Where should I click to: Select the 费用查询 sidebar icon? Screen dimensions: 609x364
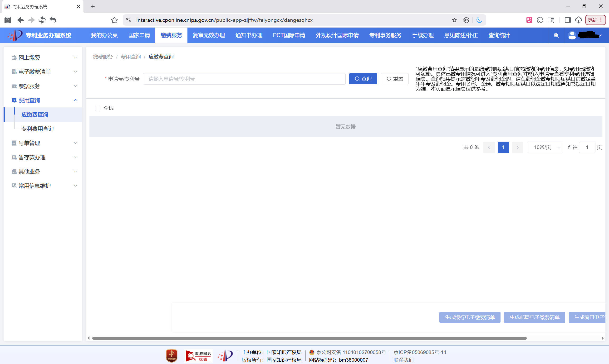tap(14, 100)
